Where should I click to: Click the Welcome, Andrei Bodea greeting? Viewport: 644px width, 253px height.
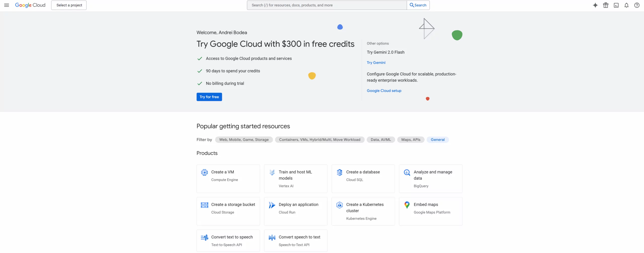coord(222,32)
